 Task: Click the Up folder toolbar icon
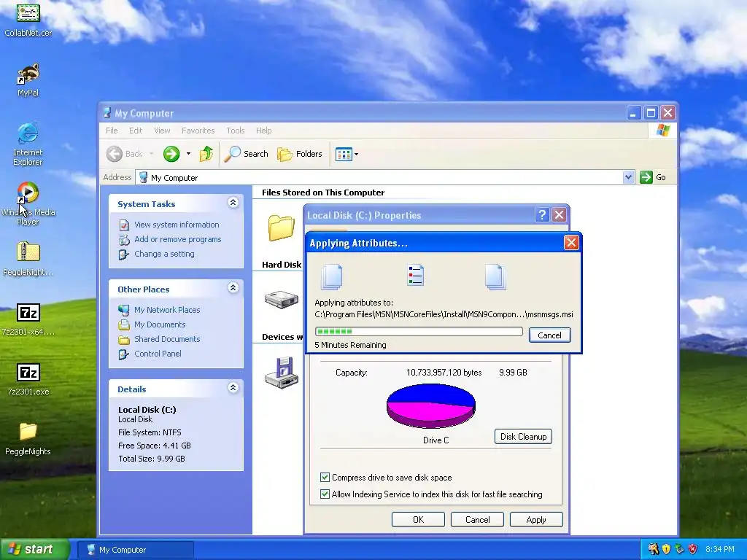[206, 154]
